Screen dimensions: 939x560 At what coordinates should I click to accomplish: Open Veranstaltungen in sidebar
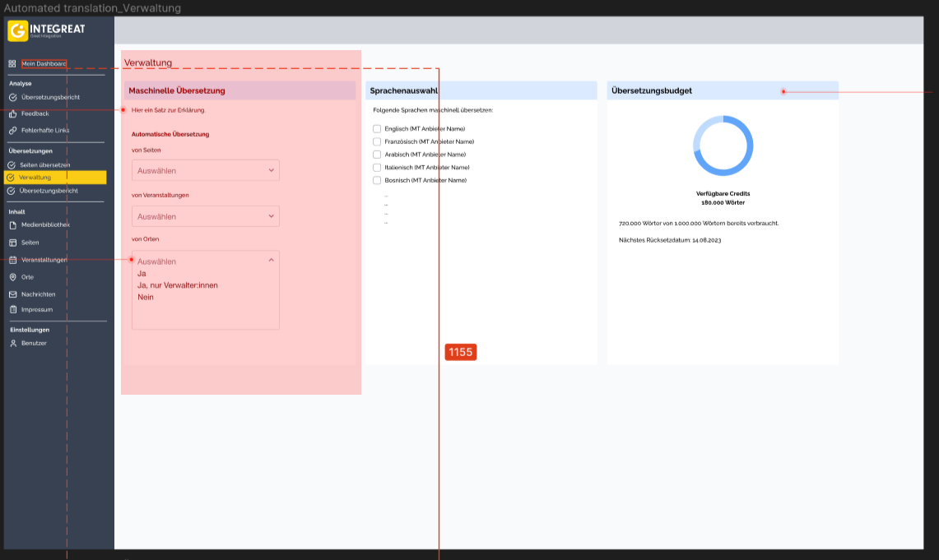[44, 260]
